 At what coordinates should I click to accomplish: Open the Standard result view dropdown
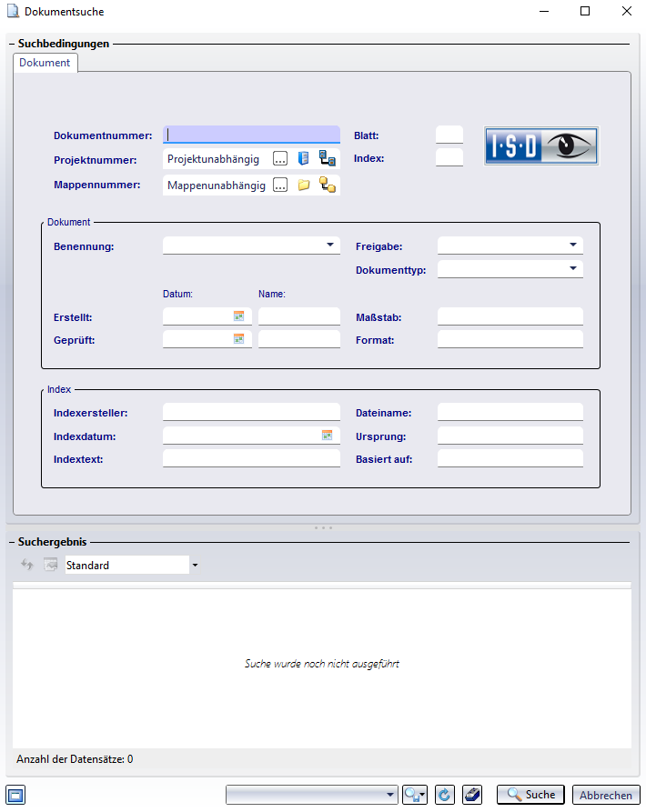[195, 566]
